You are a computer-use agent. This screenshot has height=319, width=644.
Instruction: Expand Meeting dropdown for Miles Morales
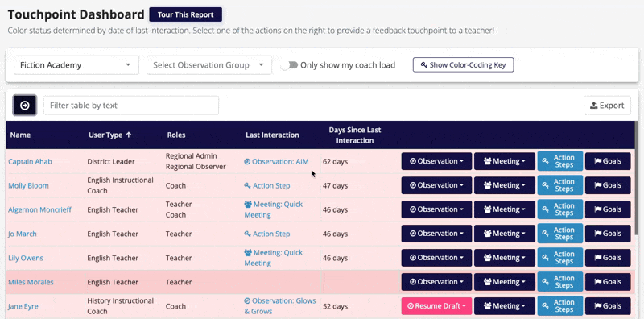[x=505, y=282]
